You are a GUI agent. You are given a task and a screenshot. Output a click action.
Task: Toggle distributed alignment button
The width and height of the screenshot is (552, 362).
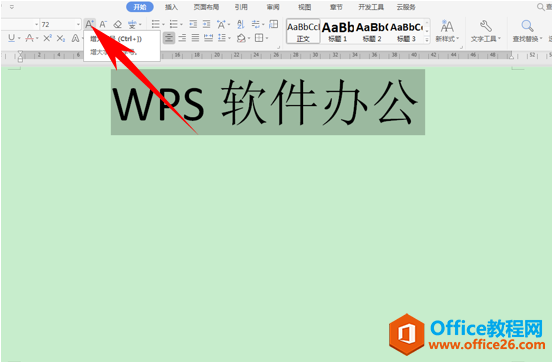pos(208,38)
